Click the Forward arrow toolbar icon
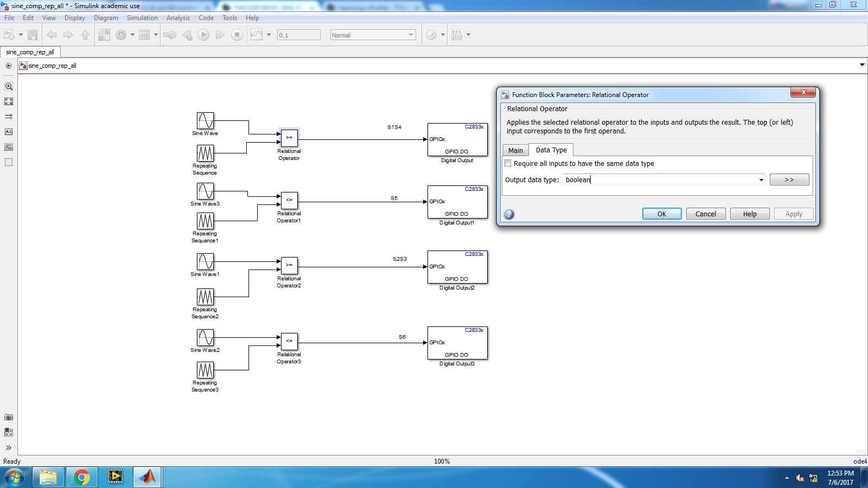The width and height of the screenshot is (868, 488). coord(68,35)
